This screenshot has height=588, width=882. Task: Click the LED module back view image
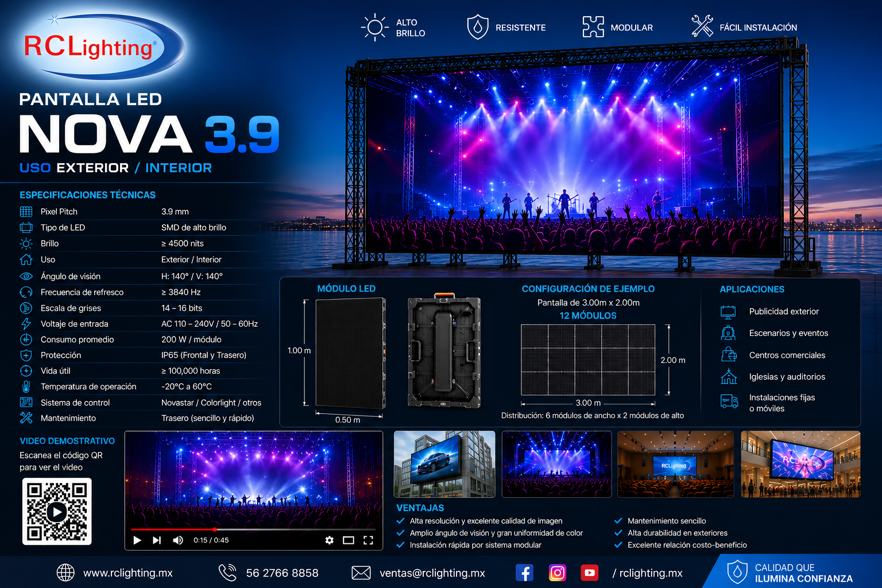[444, 351]
